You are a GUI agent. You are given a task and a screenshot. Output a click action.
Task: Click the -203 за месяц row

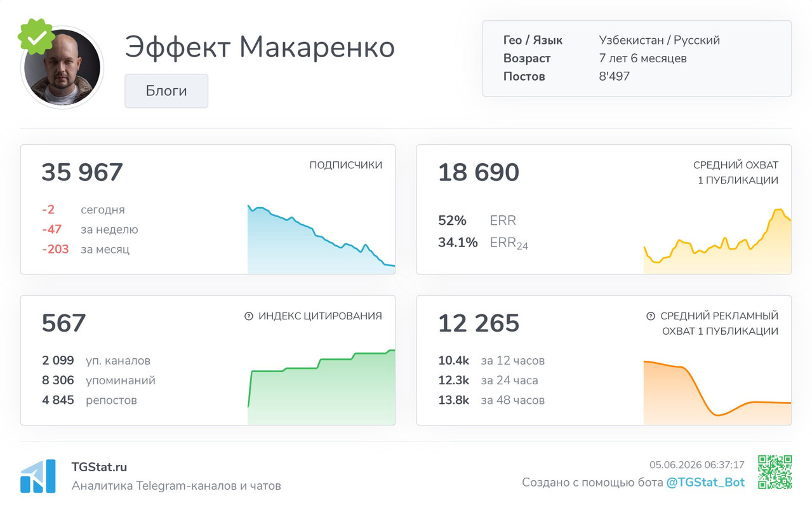[86, 249]
